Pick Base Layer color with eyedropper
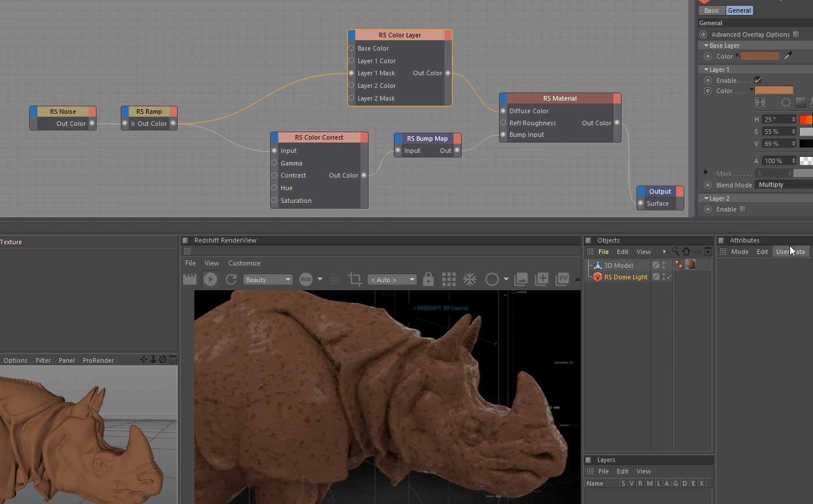Image resolution: width=813 pixels, height=504 pixels. (x=788, y=56)
